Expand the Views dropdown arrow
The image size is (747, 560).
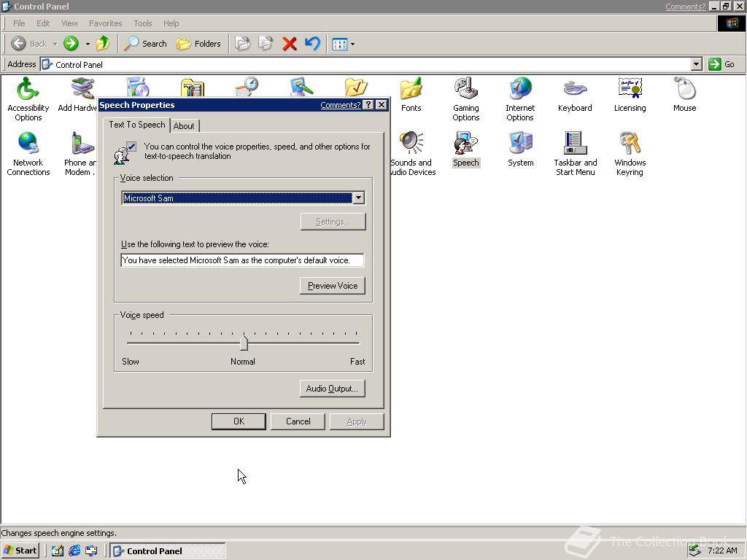[x=352, y=44]
